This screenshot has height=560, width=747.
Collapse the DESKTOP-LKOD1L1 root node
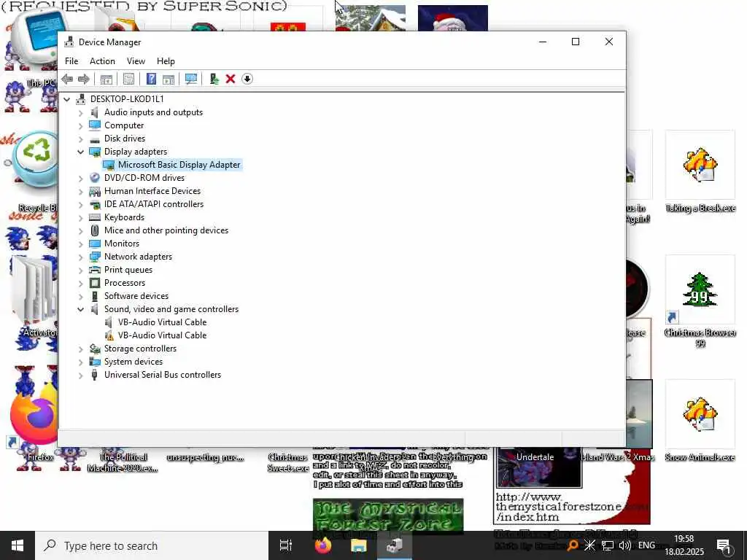click(x=67, y=99)
